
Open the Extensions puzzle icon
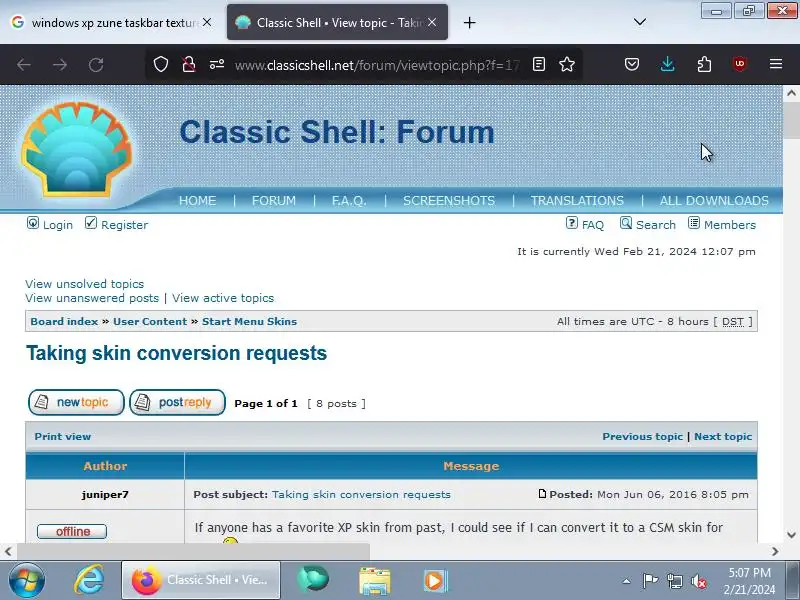pos(704,64)
